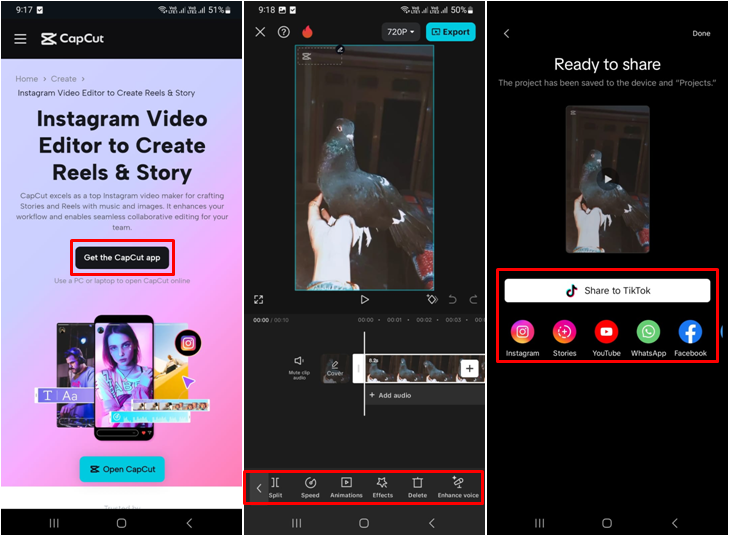Share to YouTube

click(x=606, y=338)
